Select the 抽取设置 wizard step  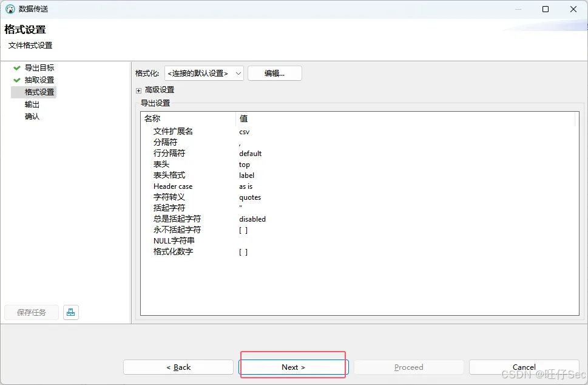pos(39,80)
